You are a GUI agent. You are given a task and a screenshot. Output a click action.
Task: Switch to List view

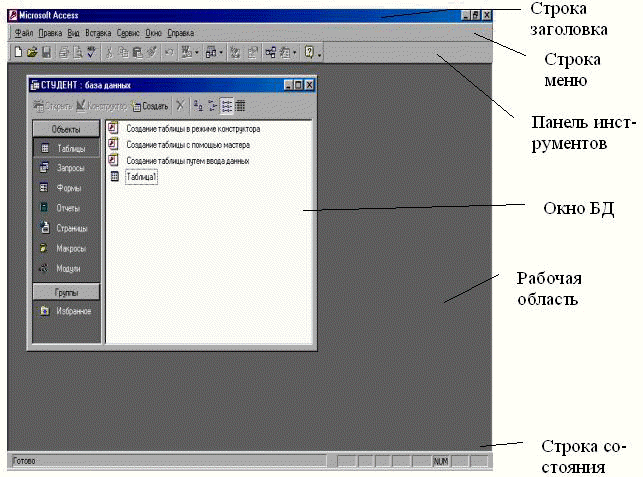click(226, 106)
